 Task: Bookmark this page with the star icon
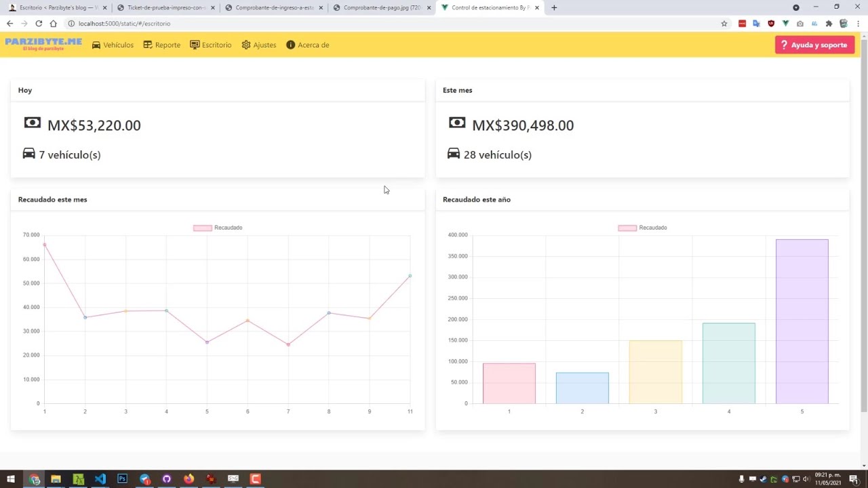click(x=724, y=23)
